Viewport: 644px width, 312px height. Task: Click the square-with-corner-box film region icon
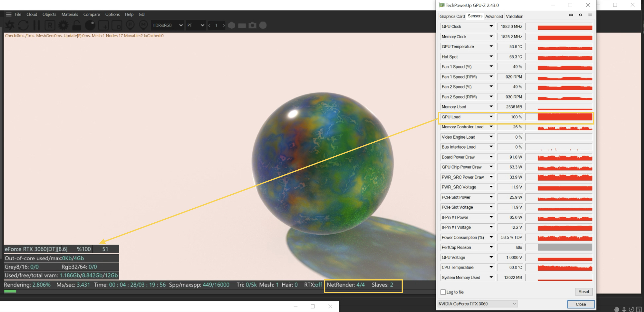(117, 25)
